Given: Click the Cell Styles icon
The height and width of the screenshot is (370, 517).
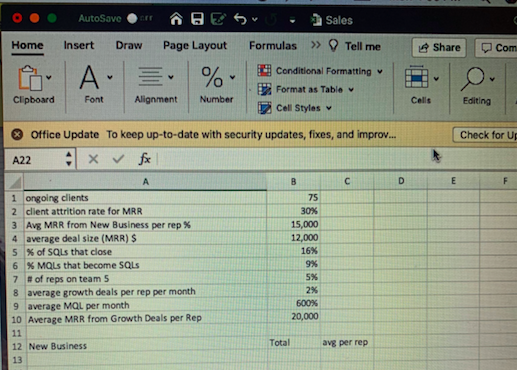Looking at the screenshot, I should click(264, 108).
